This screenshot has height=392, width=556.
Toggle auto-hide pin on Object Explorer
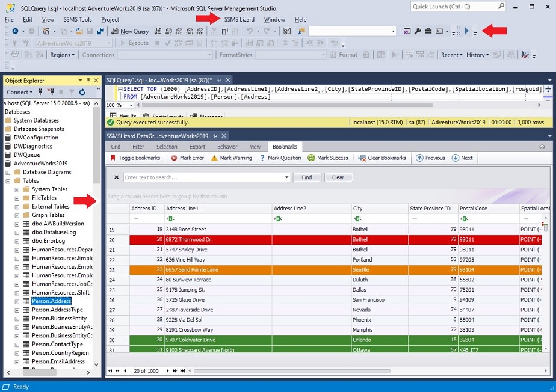coord(88,81)
